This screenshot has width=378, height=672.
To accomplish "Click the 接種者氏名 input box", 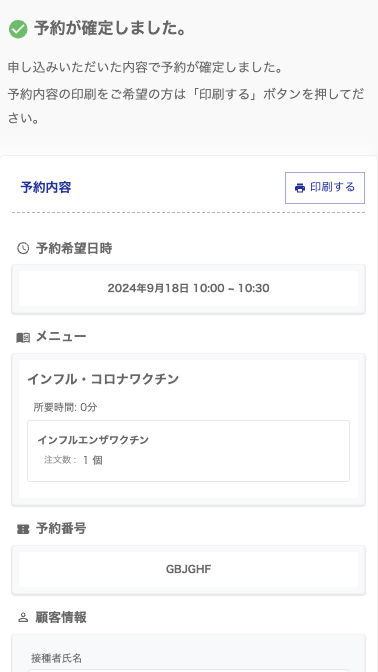I will click(189, 670).
